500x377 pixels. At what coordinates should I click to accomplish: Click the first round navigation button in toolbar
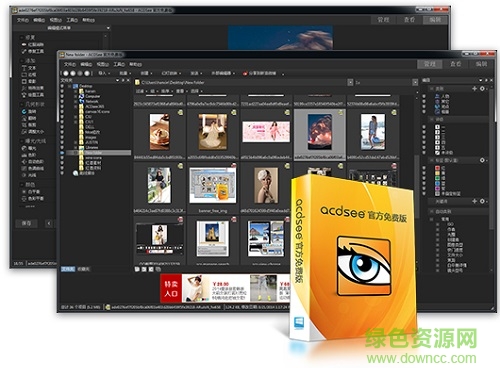(66, 73)
